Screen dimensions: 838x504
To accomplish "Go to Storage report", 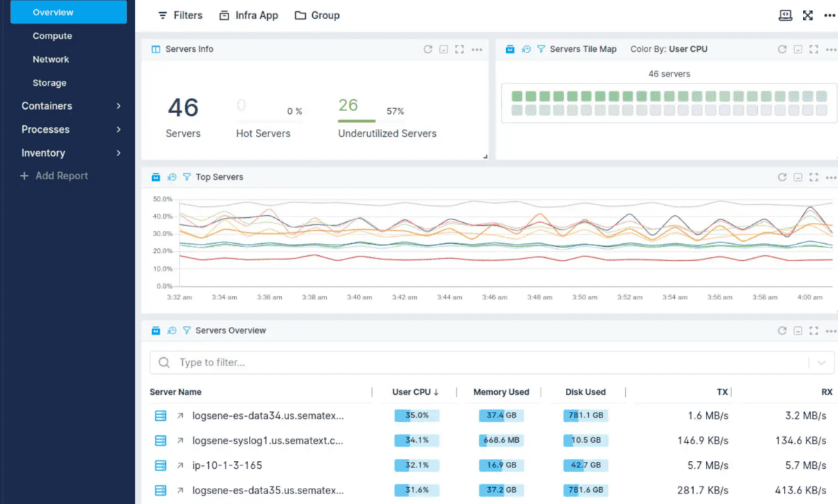I will pyautogui.click(x=50, y=83).
